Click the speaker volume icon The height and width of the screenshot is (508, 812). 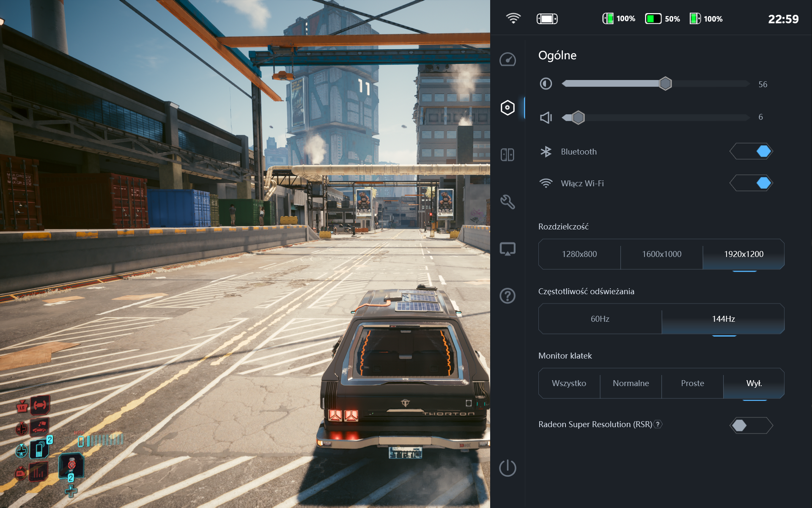tap(546, 117)
